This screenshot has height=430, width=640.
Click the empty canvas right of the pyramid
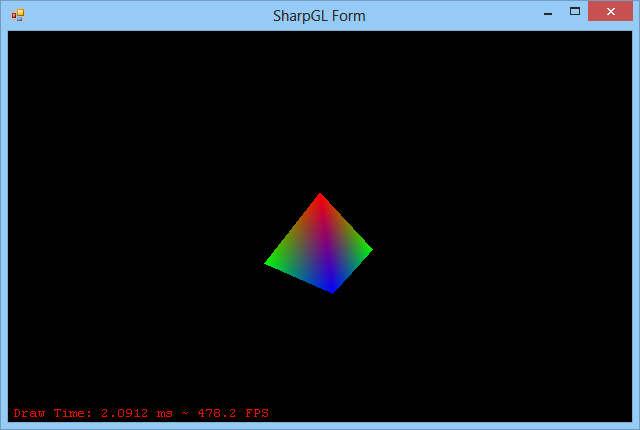[500, 240]
